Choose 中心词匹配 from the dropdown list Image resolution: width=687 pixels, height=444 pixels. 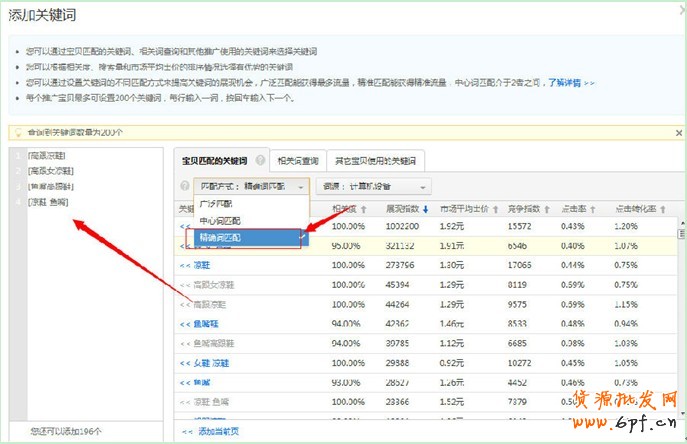pyautogui.click(x=222, y=220)
